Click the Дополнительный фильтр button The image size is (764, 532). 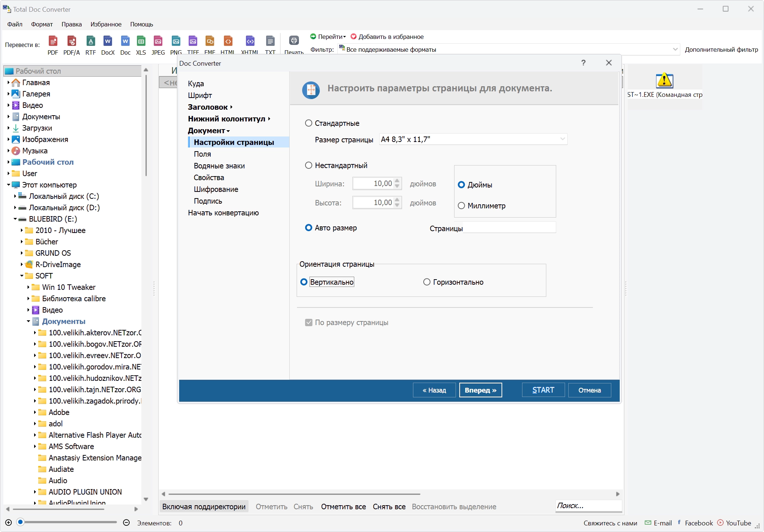pos(721,50)
